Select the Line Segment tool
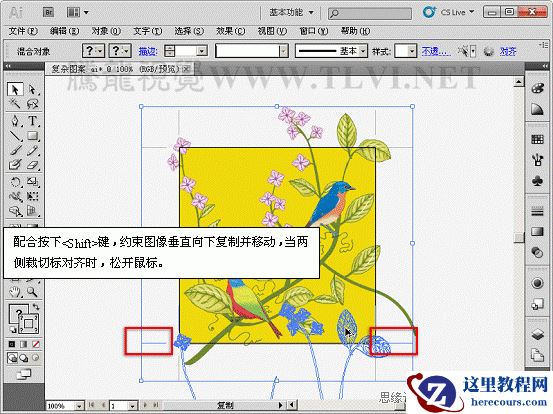553x414 pixels. pyautogui.click(x=15, y=136)
